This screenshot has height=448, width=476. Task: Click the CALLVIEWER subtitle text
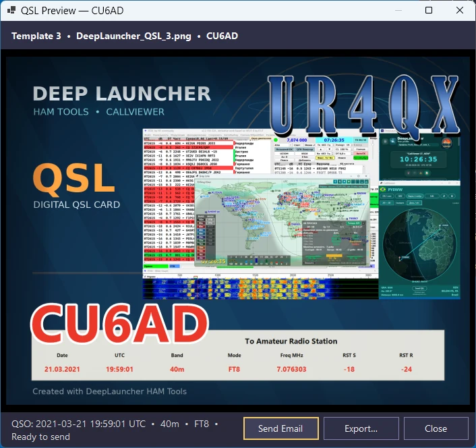pos(135,112)
